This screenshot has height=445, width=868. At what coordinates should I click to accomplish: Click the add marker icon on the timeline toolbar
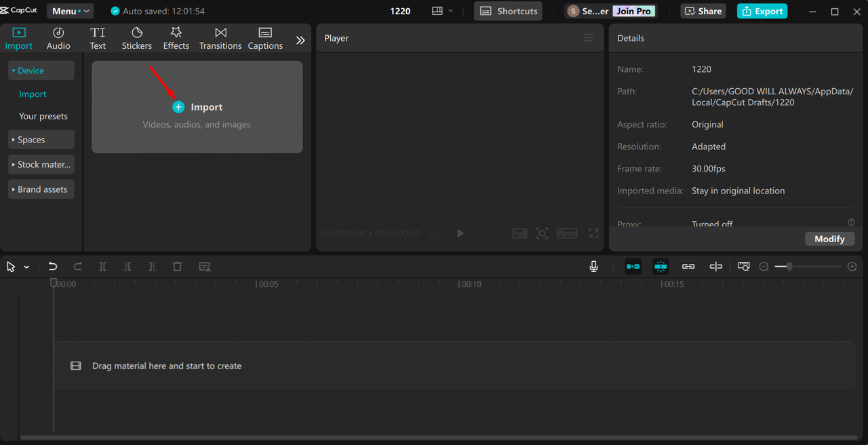point(205,267)
